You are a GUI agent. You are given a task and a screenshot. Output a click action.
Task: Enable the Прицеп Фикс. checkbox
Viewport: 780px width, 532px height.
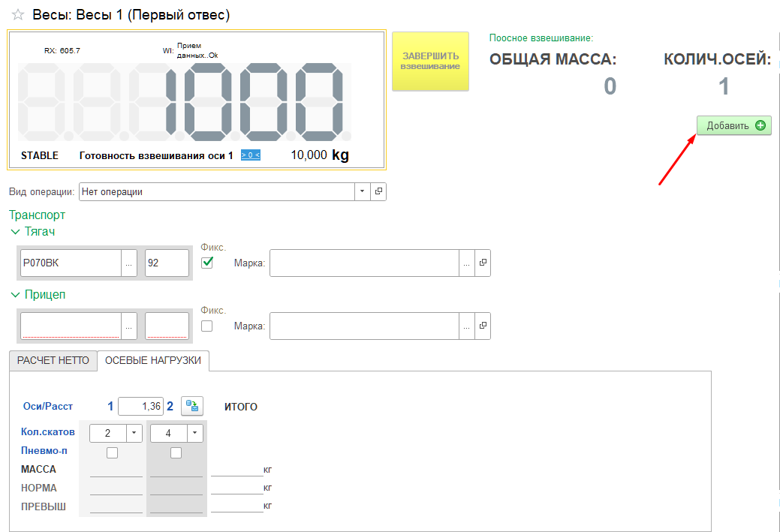[207, 326]
